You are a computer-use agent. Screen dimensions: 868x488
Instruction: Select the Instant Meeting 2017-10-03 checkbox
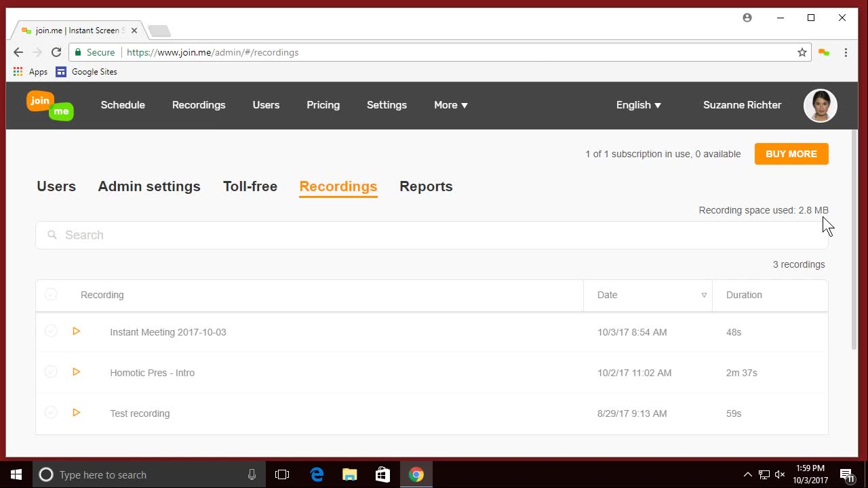(x=51, y=331)
